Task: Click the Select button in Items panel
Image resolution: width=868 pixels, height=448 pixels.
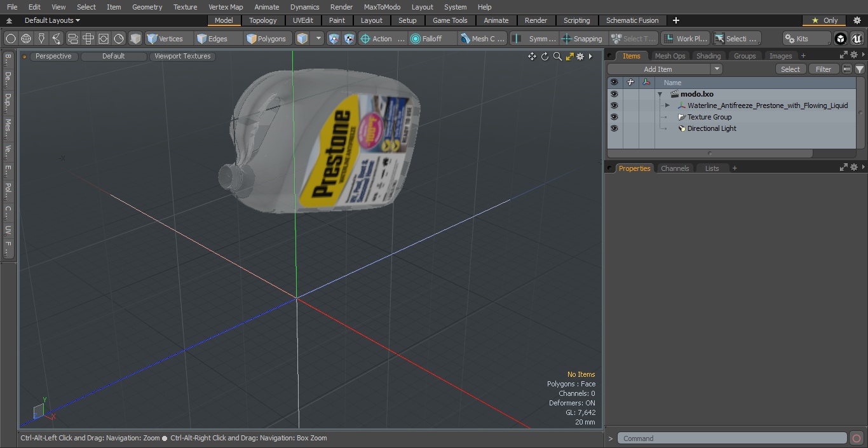Action: tap(790, 69)
